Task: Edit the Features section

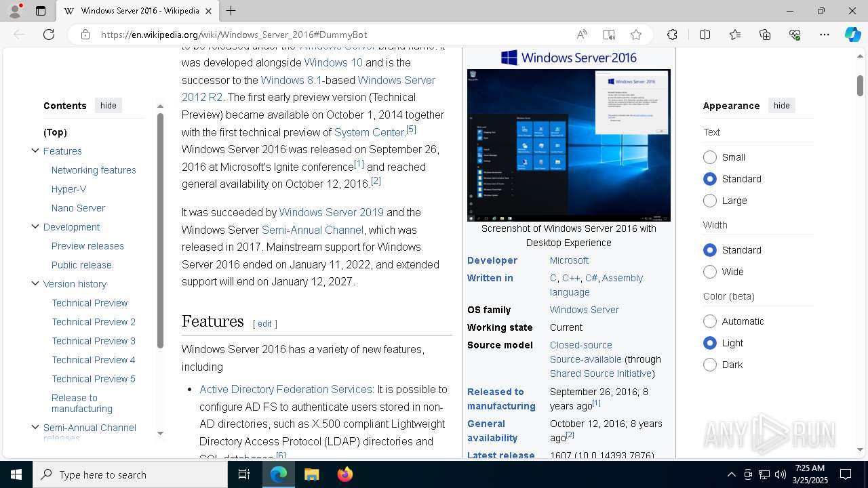Action: (x=264, y=324)
